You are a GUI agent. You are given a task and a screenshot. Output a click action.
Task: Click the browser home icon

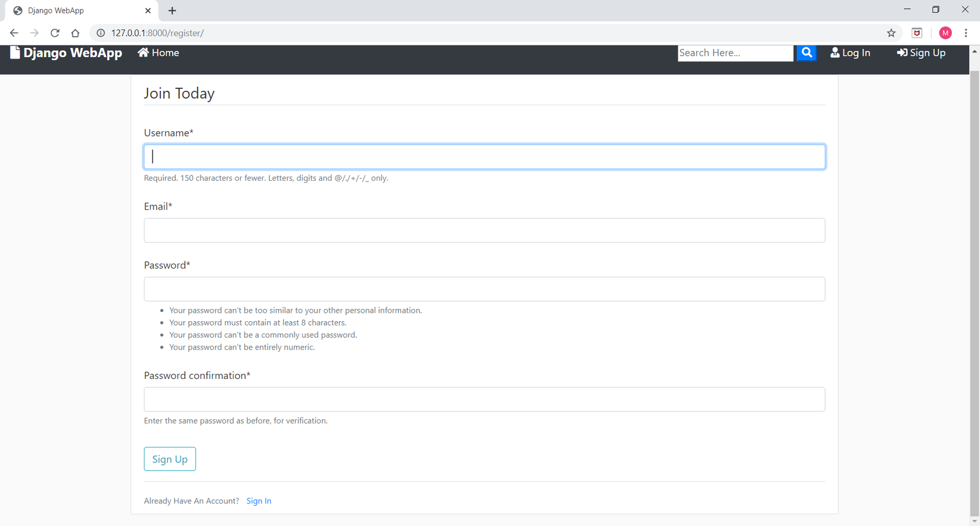[75, 33]
